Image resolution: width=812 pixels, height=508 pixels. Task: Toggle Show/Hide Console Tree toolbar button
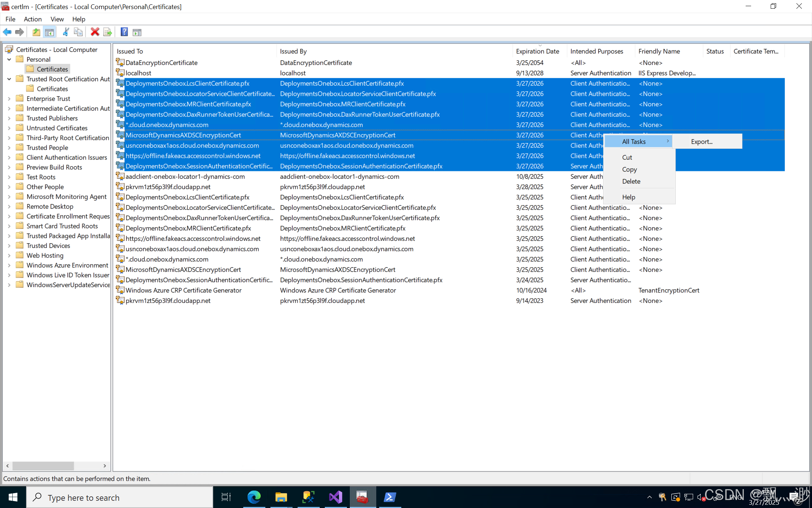pos(50,32)
